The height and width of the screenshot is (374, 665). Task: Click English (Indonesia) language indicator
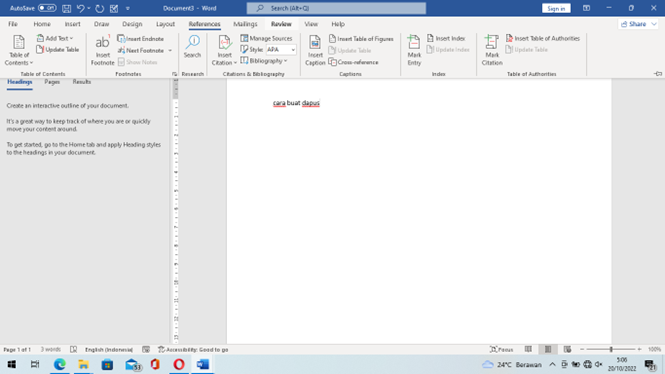[x=109, y=349]
